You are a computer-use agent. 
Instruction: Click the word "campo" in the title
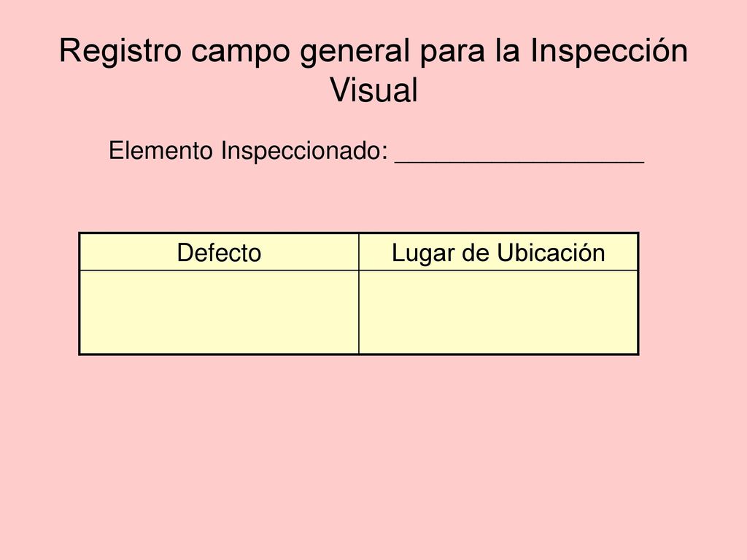tap(240, 52)
